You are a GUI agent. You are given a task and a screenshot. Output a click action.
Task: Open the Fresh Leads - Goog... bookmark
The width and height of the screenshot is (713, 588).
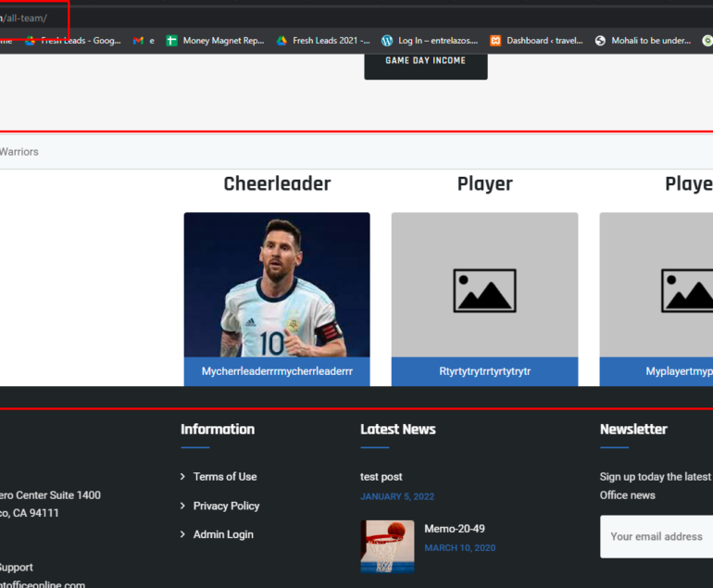[74, 41]
